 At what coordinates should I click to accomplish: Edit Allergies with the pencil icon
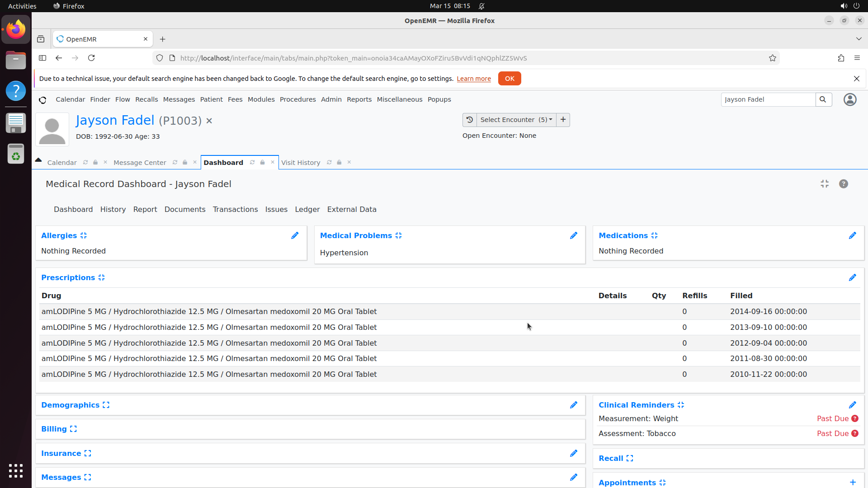pyautogui.click(x=295, y=235)
